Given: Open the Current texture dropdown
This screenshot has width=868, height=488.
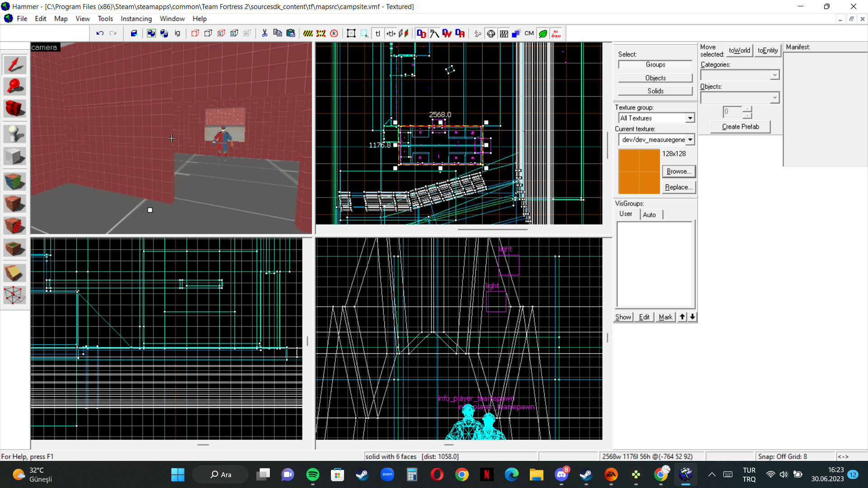Looking at the screenshot, I should pos(690,140).
